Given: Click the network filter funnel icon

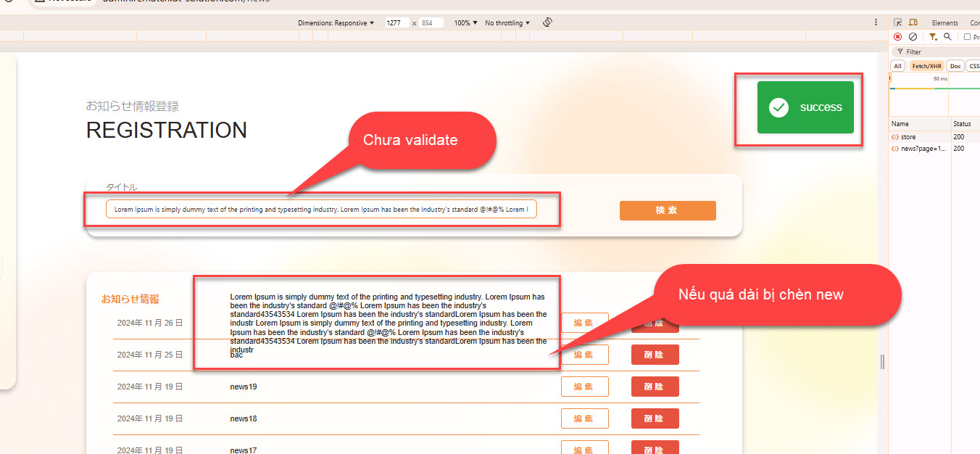Looking at the screenshot, I should (x=933, y=37).
